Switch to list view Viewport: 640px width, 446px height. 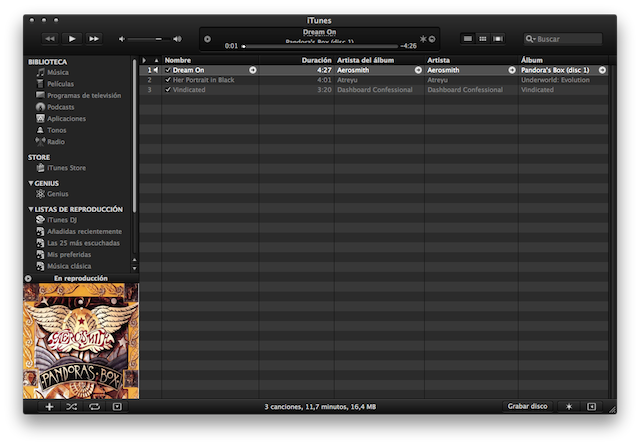point(468,39)
